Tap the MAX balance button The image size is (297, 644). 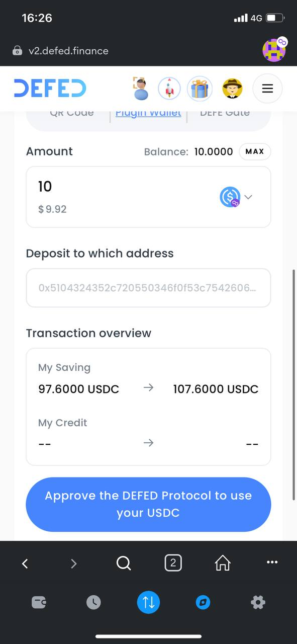(x=255, y=151)
